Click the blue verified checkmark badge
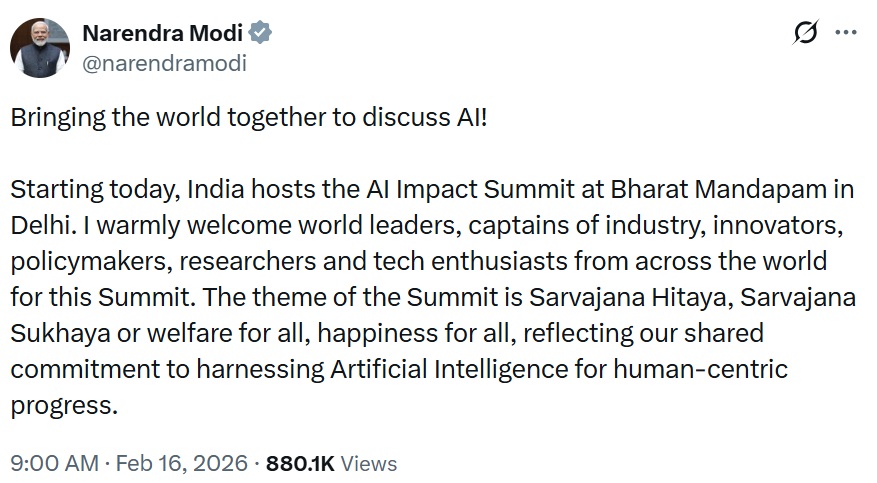The height and width of the screenshot is (483, 877). coord(261,33)
